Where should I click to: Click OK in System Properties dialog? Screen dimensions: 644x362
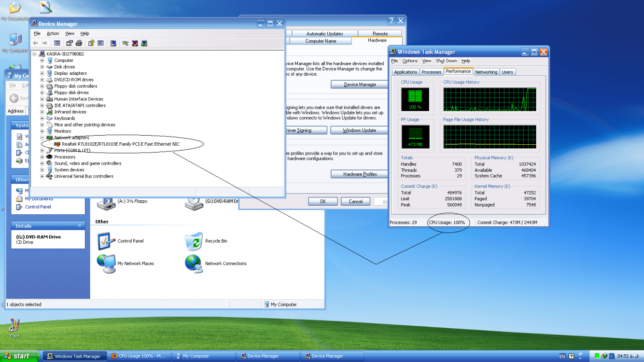(x=322, y=201)
